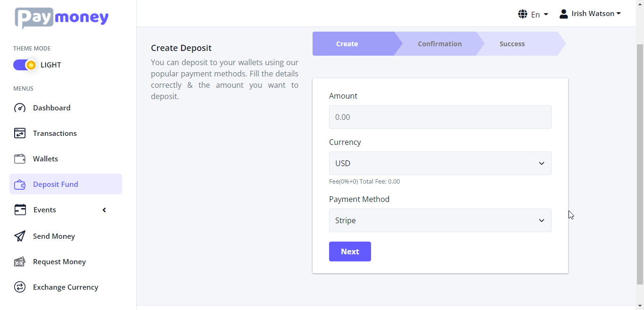The width and height of the screenshot is (644, 310).
Task: Click the Send Money paper plane icon
Action: point(20,236)
